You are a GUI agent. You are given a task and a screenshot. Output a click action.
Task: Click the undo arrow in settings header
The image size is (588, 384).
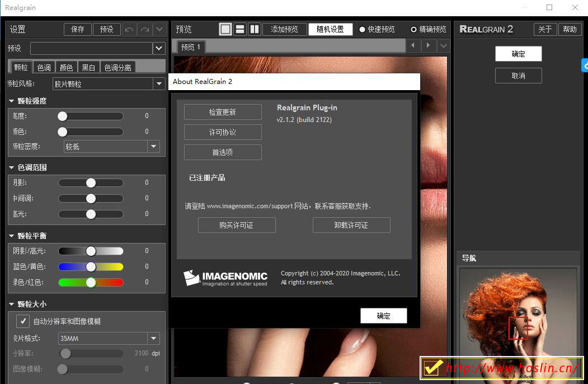(x=129, y=29)
